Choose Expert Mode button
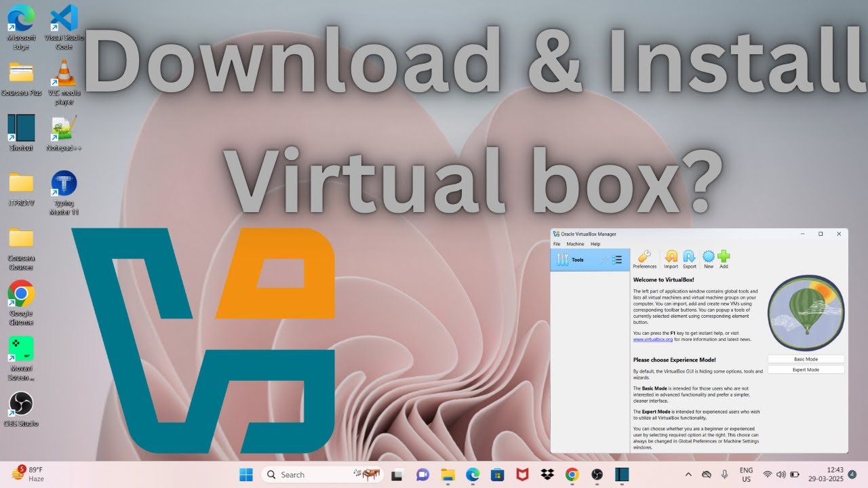868x488 pixels. (x=806, y=370)
